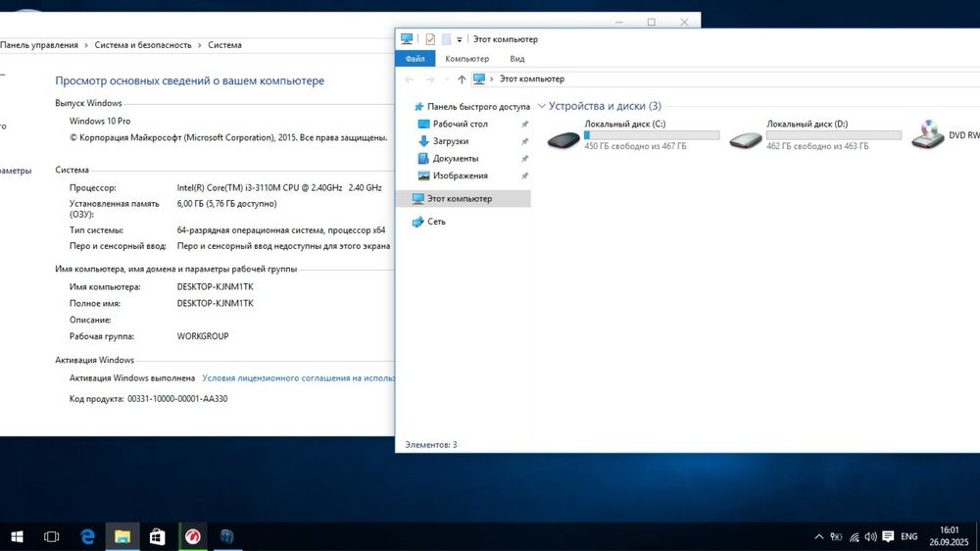Collapse the Устройства и диски group

(542, 106)
